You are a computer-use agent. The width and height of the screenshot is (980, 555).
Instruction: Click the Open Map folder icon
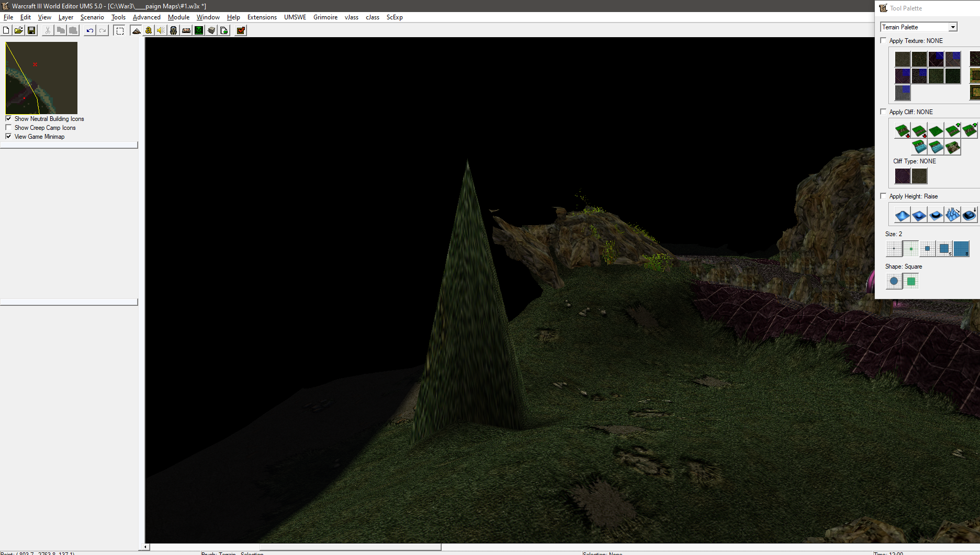click(19, 30)
